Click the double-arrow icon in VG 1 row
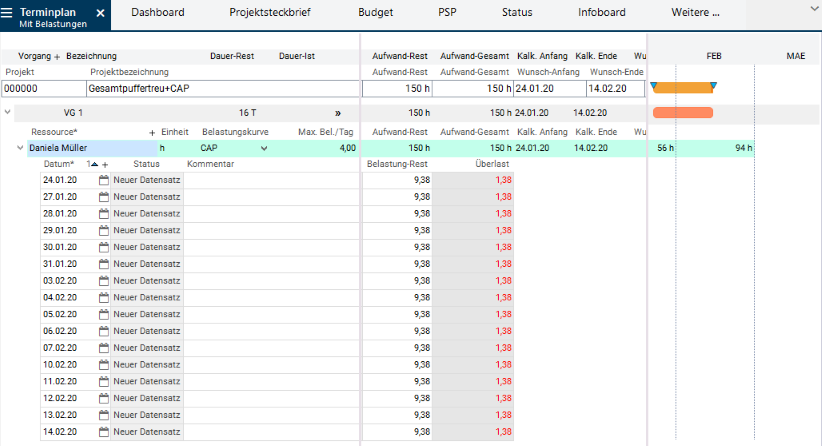 point(338,113)
